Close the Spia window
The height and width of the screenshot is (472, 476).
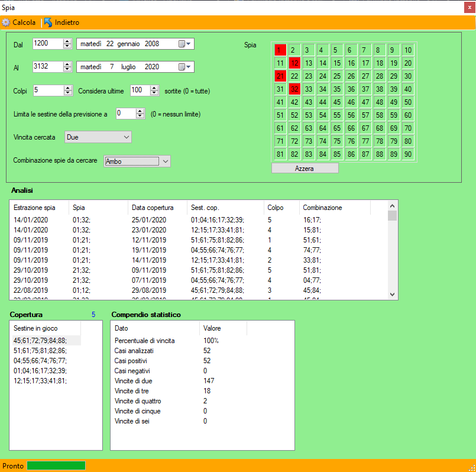coord(469,8)
